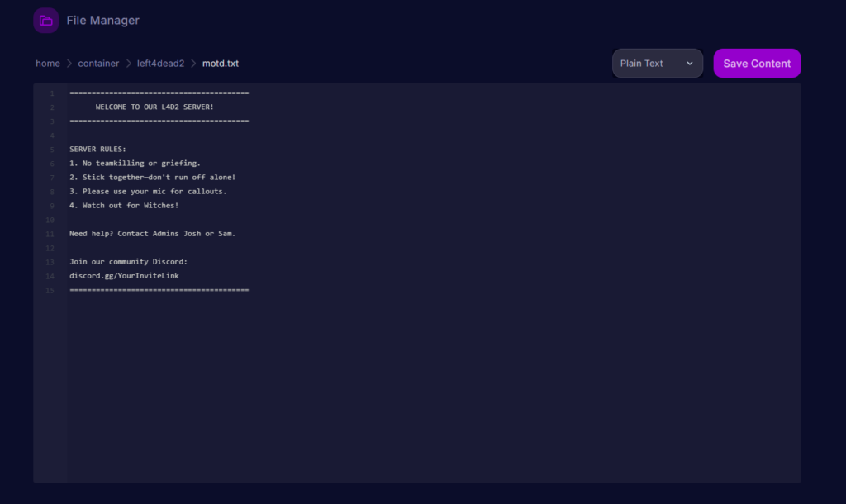The height and width of the screenshot is (504, 846).
Task: Click the Watch out for Witches rule
Action: click(x=124, y=205)
